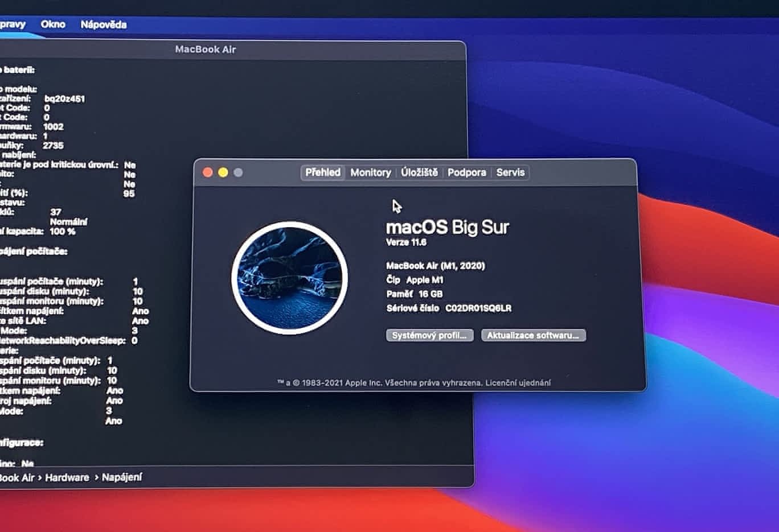Image resolution: width=779 pixels, height=532 pixels.
Task: Click the Verze 11.6 version text
Action: [x=406, y=242]
